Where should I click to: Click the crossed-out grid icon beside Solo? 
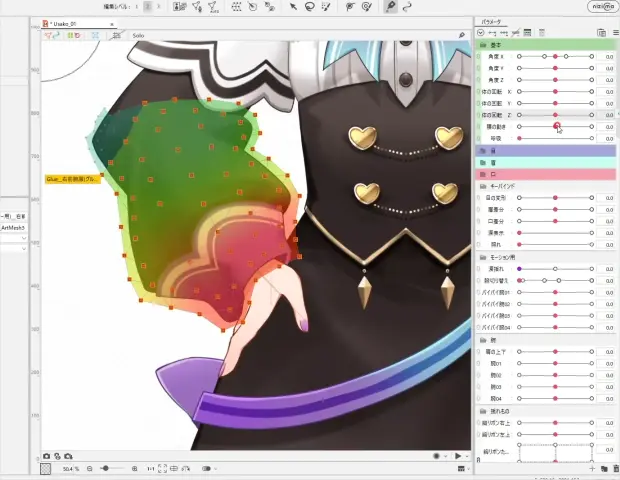(116, 36)
